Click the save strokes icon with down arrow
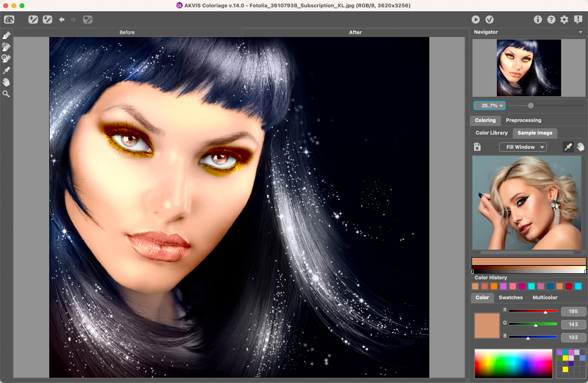Viewport: 588px width, 383px height. (48, 20)
